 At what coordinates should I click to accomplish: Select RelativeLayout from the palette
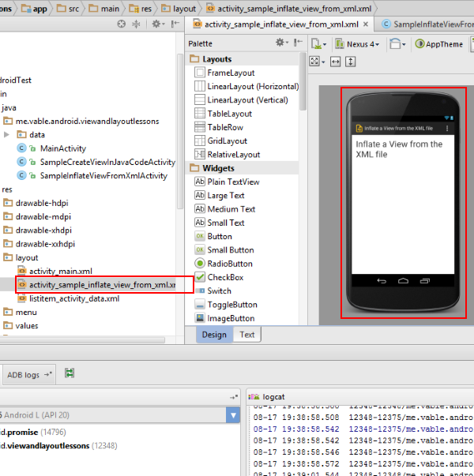[x=227, y=155]
